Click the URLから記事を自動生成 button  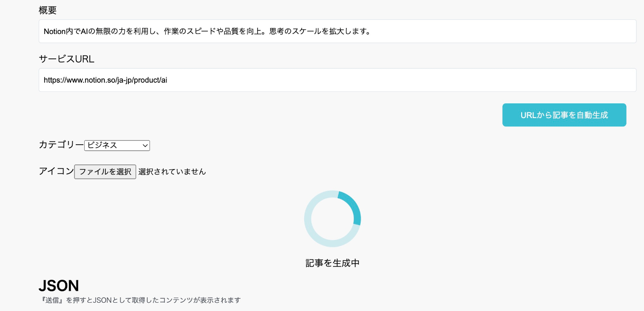click(564, 115)
